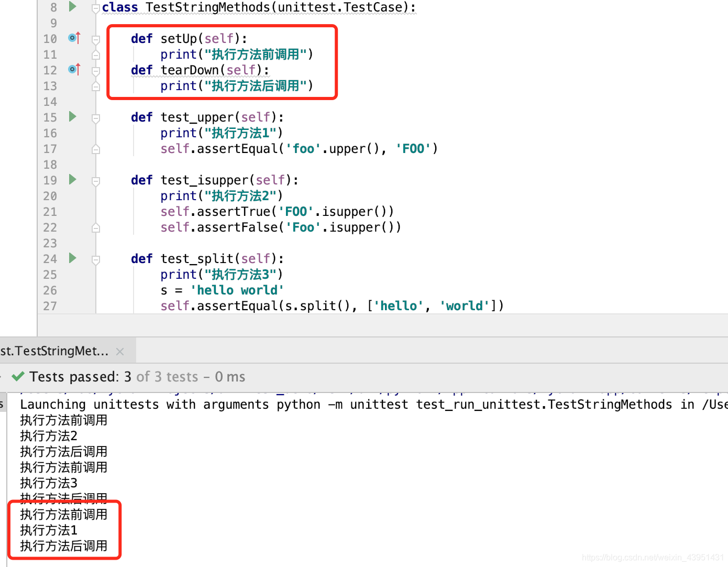
Task: Collapse the test_upper method fold marker
Action: pos(96,118)
